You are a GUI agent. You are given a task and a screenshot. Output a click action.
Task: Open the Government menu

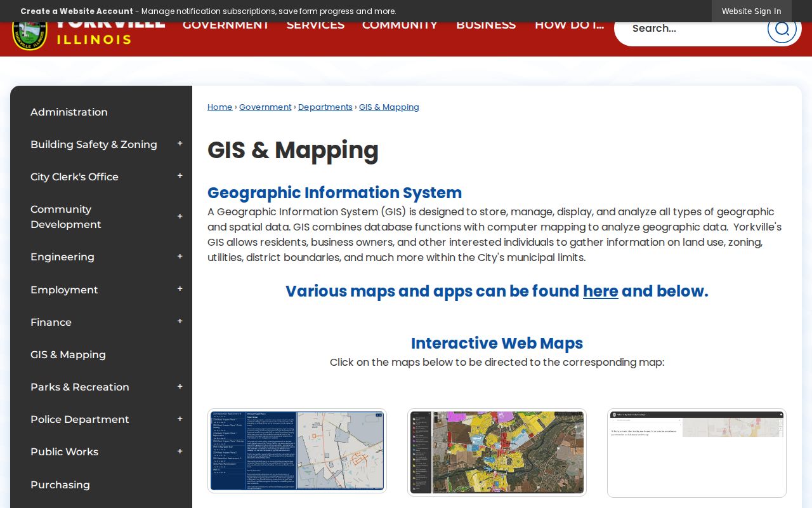coord(226,25)
